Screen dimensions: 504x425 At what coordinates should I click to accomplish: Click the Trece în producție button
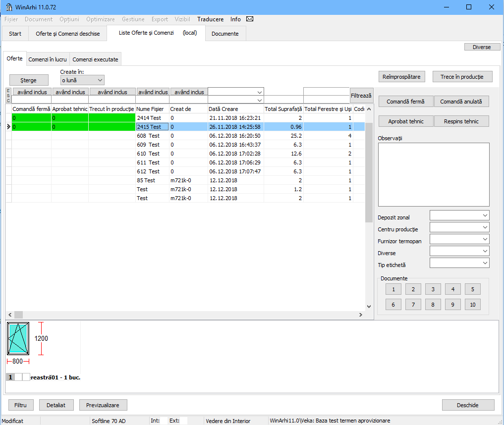[462, 77]
